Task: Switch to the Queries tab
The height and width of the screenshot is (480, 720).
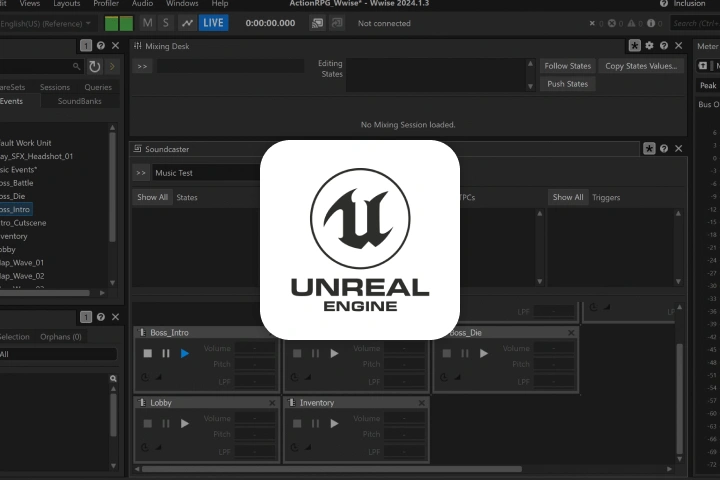Action: point(98,87)
